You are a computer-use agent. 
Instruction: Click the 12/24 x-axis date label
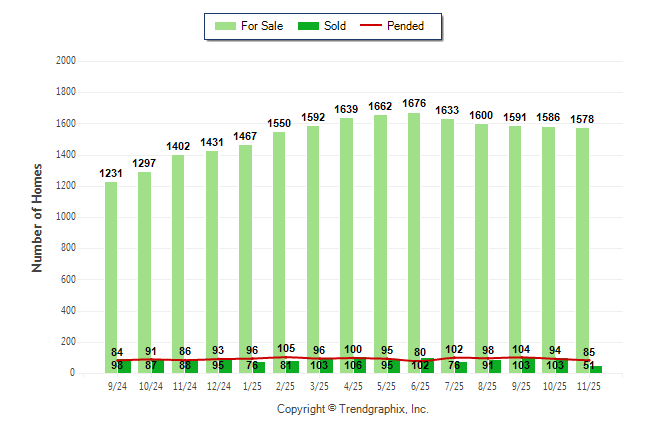218,386
